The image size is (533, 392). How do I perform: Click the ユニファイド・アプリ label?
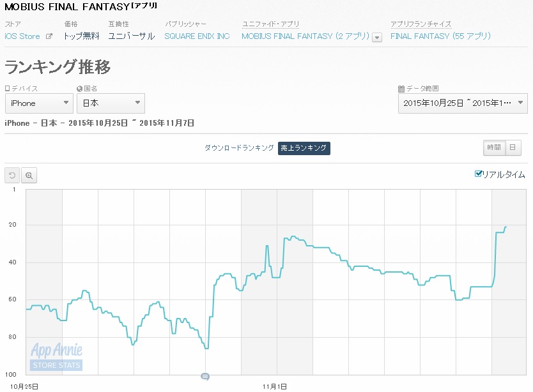point(270,24)
